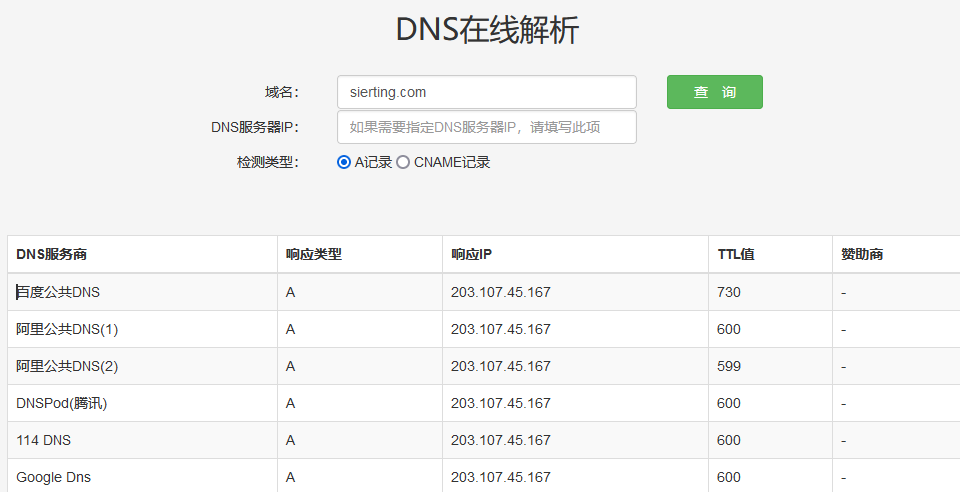Click the DNS服务器IP: field label
Screen dimensions: 960x492
(x=255, y=127)
